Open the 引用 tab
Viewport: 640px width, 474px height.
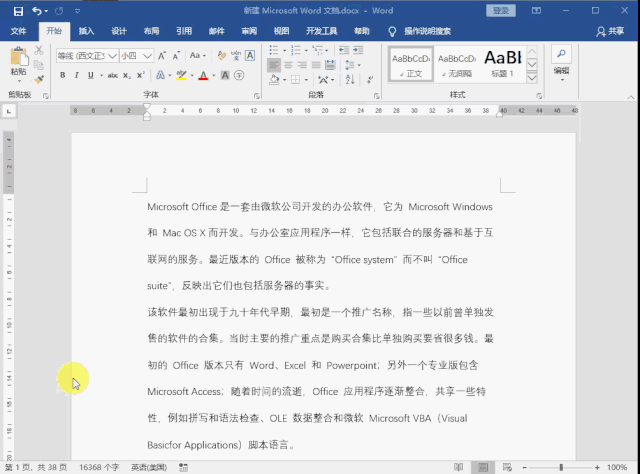[184, 31]
